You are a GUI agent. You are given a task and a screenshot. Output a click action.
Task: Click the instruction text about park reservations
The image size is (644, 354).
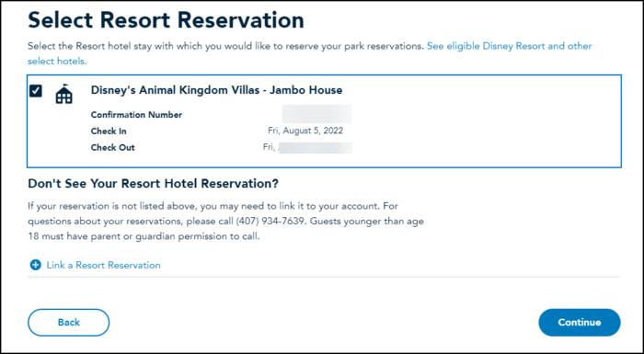[225, 46]
